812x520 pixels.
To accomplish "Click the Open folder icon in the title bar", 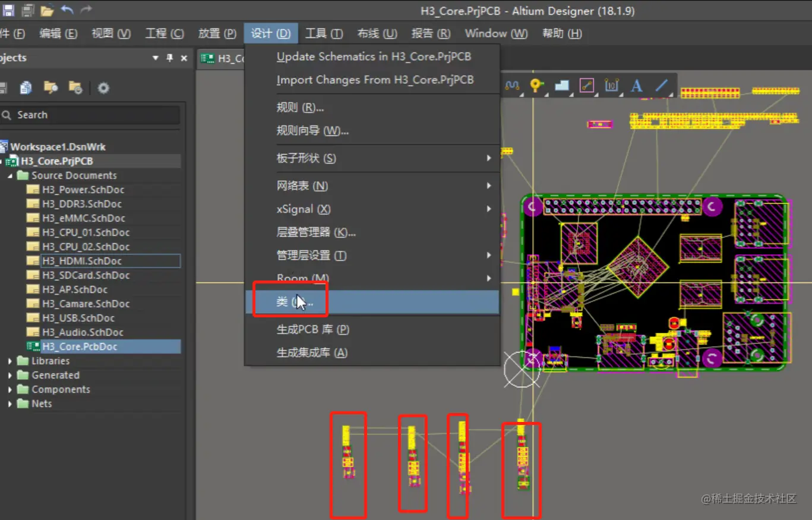I will [x=48, y=10].
